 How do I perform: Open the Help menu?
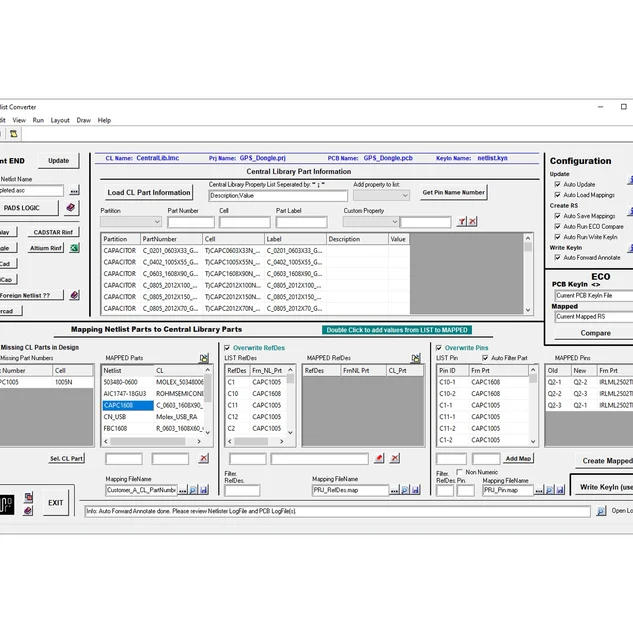coord(104,120)
